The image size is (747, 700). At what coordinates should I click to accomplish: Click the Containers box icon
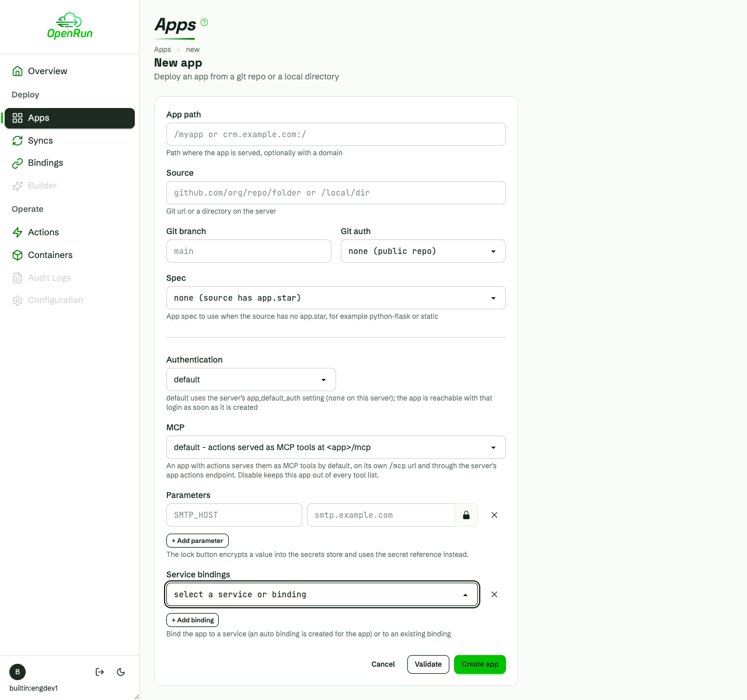18,255
